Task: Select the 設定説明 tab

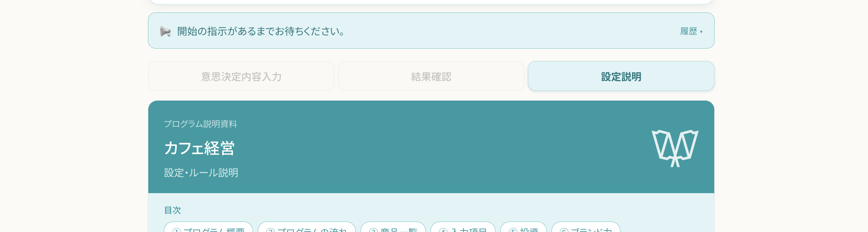Action: tap(621, 76)
